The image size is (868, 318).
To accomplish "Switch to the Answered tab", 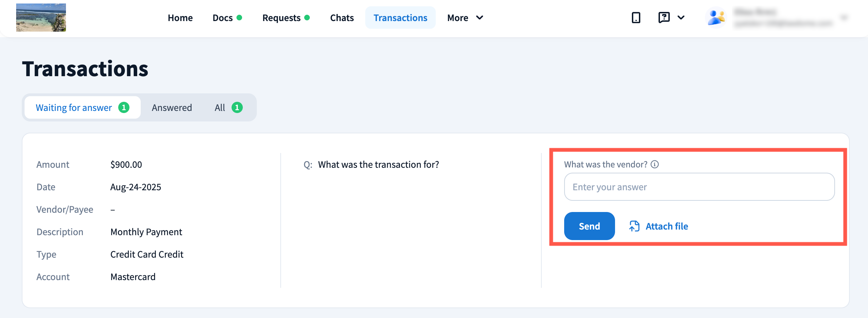I will [x=172, y=107].
